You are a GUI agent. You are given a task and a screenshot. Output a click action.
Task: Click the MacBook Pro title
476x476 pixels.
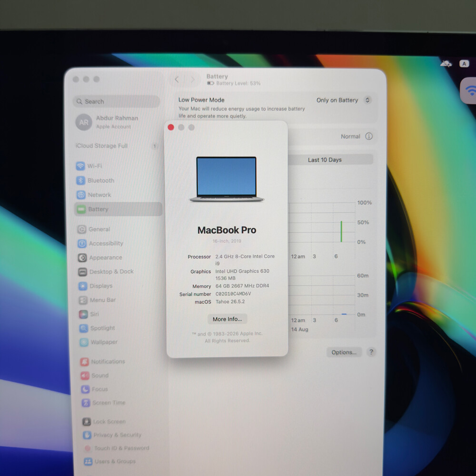[x=227, y=230]
